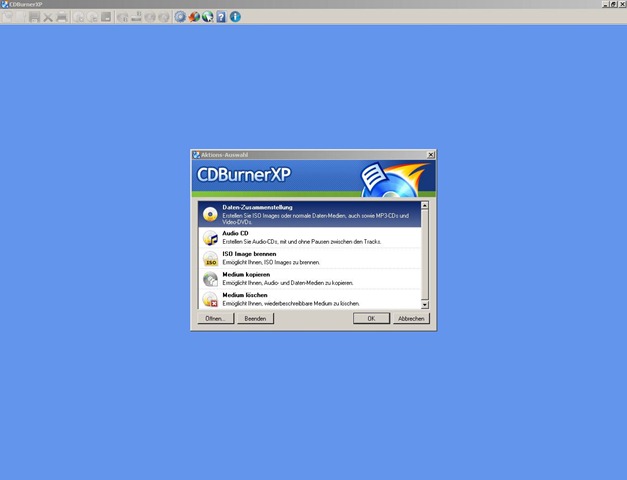Close the Aktions-Auswahl dialog
The height and width of the screenshot is (480, 627).
[431, 155]
